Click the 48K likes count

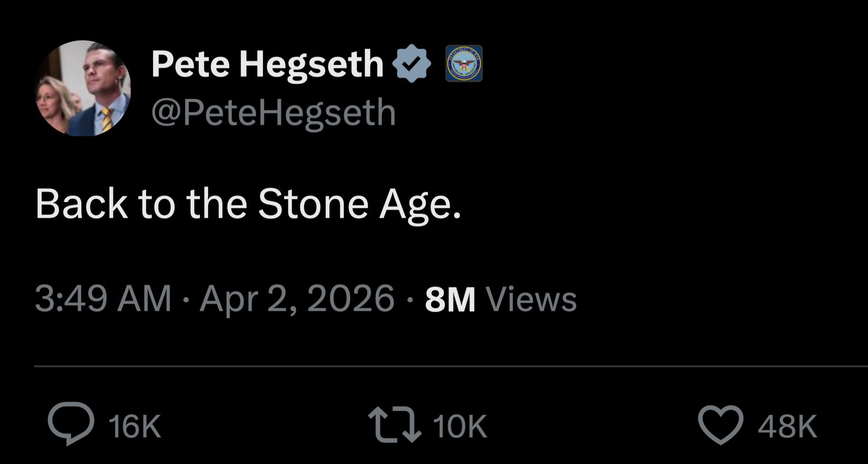(x=787, y=426)
